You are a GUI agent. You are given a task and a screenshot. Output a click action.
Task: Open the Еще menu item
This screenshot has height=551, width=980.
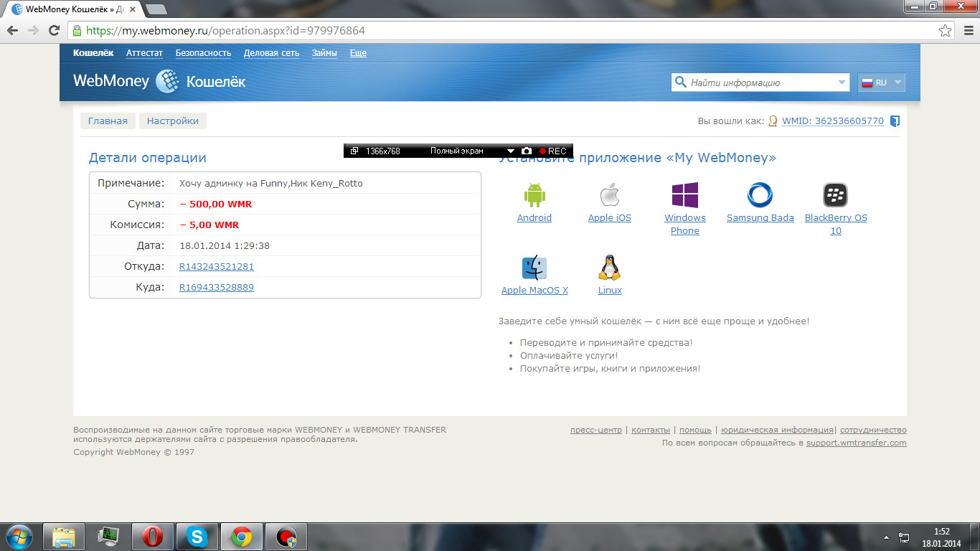[x=358, y=53]
